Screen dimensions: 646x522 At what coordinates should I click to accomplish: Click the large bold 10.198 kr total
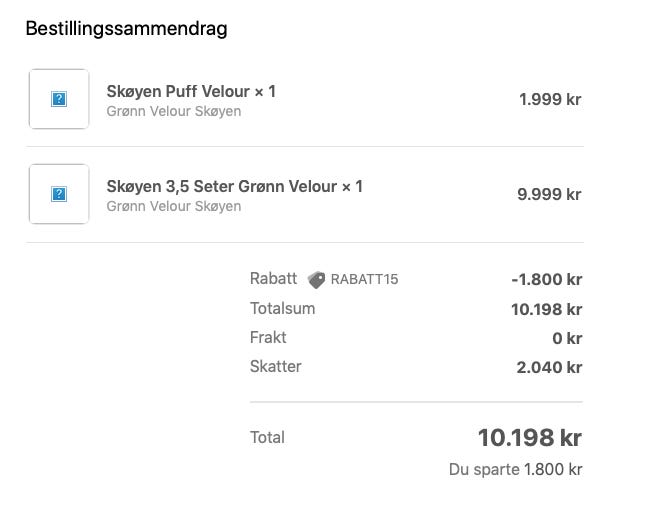pyautogui.click(x=529, y=438)
